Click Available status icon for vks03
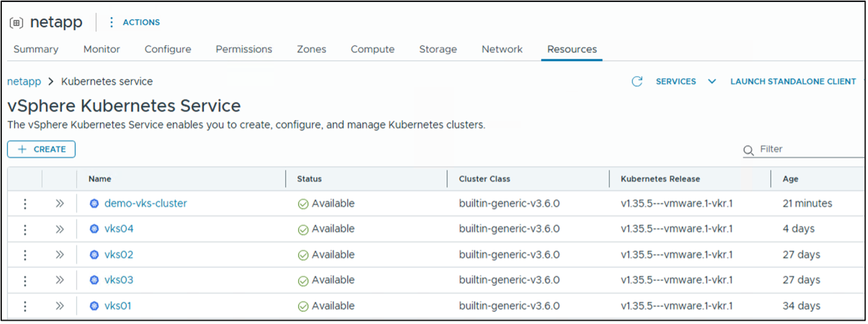 point(303,281)
